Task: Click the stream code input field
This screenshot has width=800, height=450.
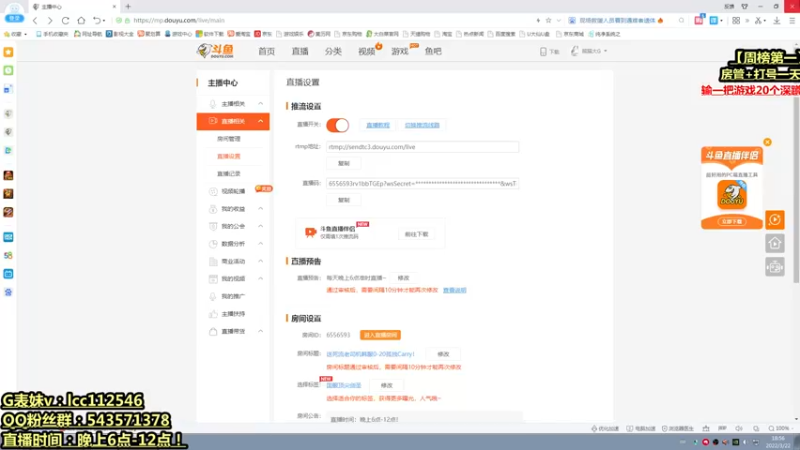Action: coord(422,184)
